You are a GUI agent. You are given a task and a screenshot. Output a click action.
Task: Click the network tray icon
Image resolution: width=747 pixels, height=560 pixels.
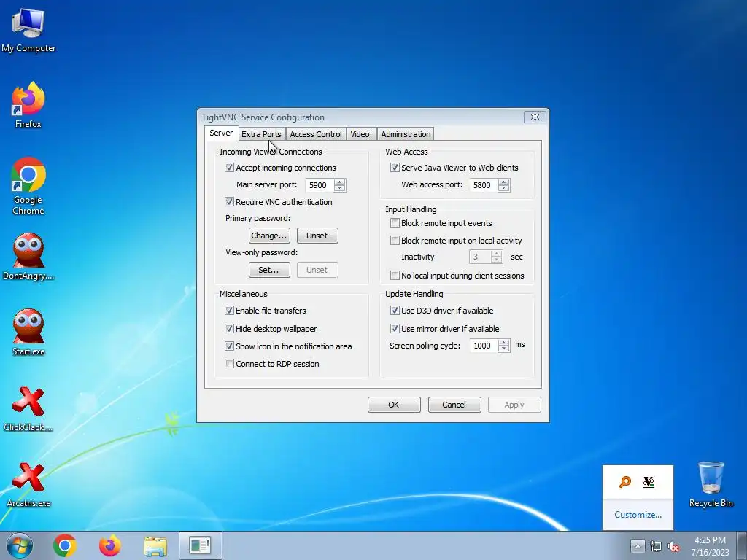656,546
